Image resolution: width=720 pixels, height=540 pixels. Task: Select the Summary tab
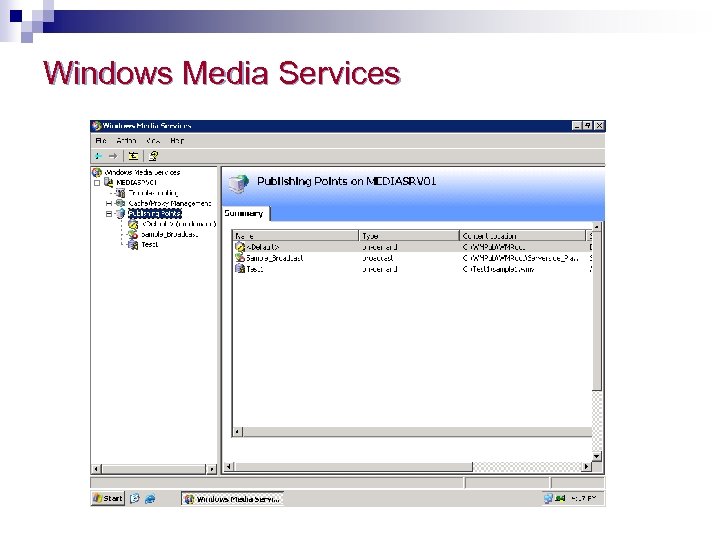click(x=245, y=214)
